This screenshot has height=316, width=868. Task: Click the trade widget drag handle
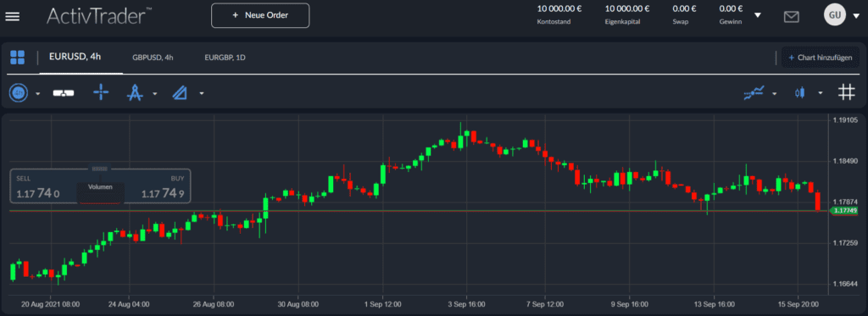[100, 168]
